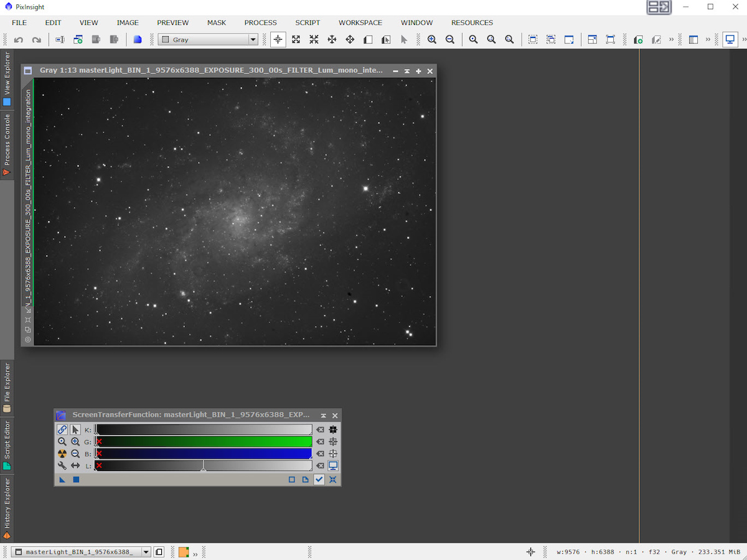Screen dimensions: 747x560
Task: Open the masterLight view selector dropdown
Action: [82, 552]
